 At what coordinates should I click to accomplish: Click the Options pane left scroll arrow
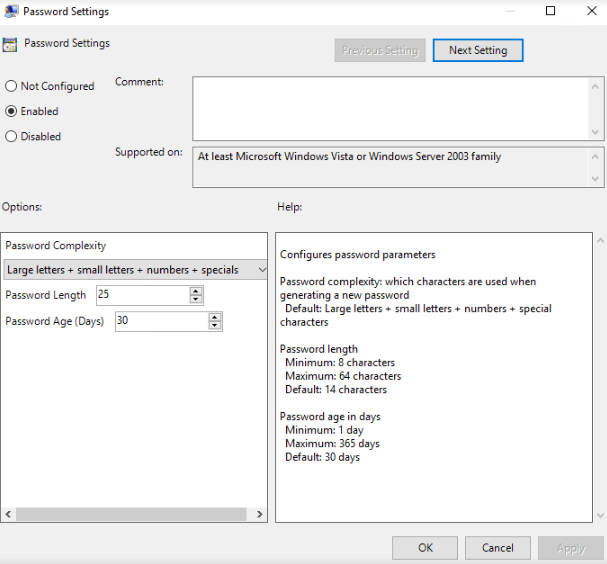(9, 514)
